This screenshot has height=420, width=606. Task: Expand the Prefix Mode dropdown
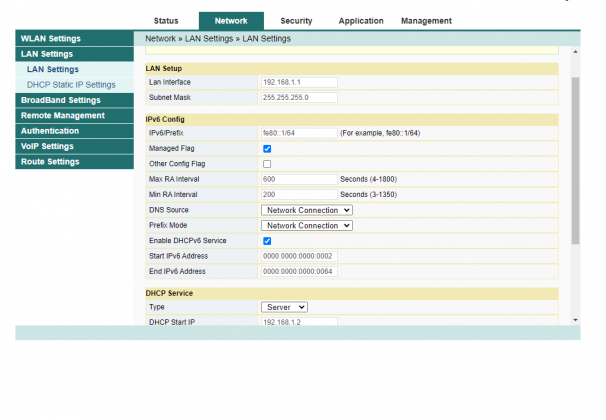coord(307,226)
